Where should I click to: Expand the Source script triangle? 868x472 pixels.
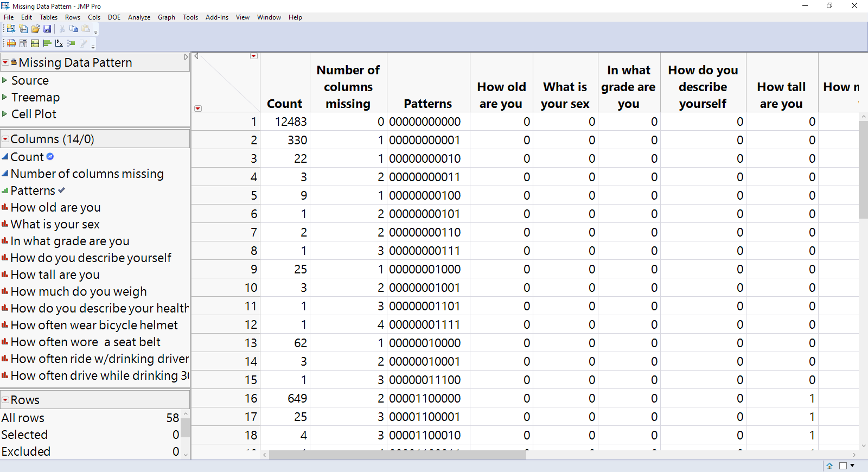pyautogui.click(x=5, y=80)
